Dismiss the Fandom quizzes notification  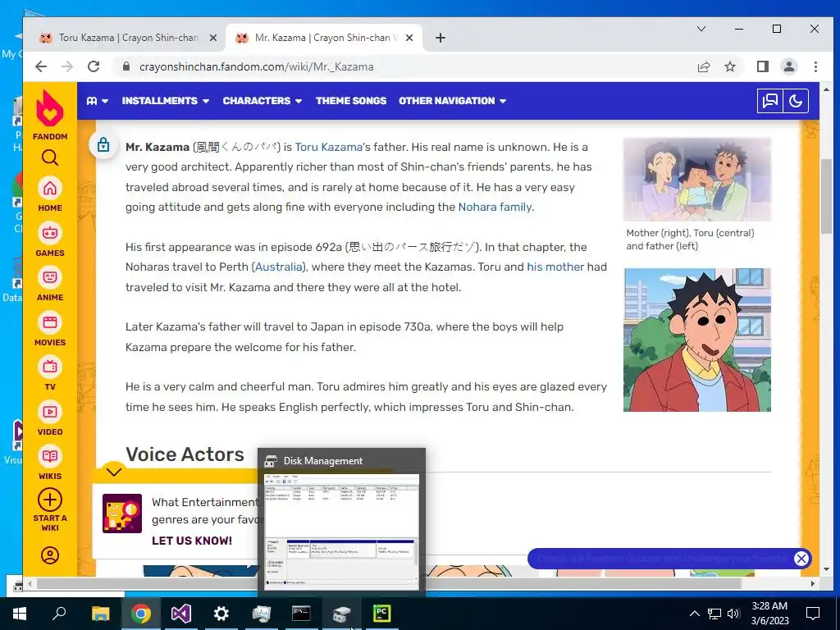801,559
